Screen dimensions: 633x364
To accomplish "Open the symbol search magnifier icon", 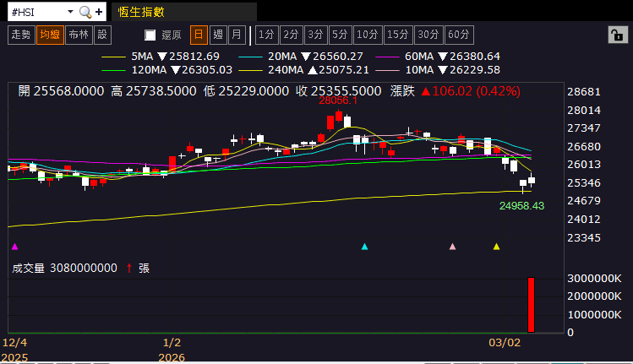I will tap(85, 12).
